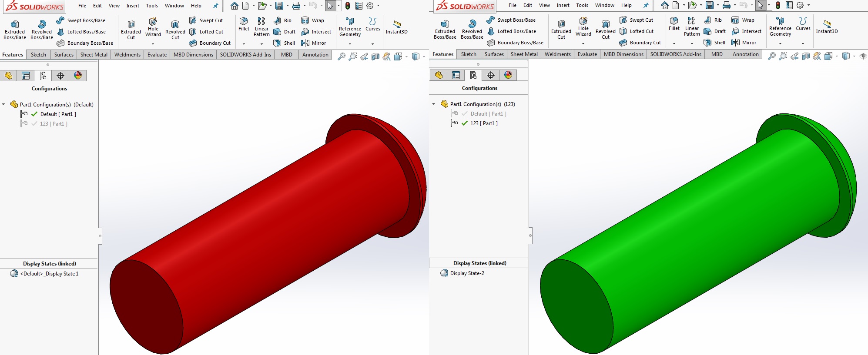Click the DimXpert crosshair tab in the right panel
Viewport: 868px width, 355px height.
coord(491,75)
